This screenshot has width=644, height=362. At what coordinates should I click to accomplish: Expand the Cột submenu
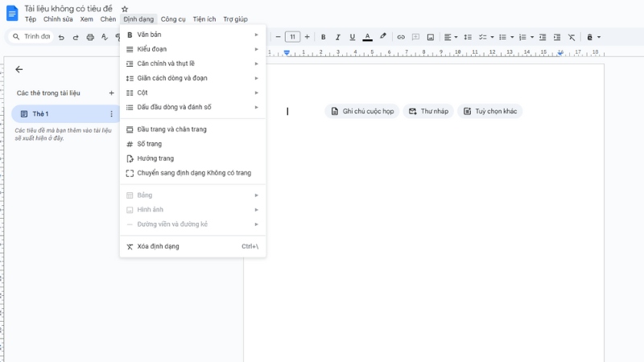click(x=192, y=93)
